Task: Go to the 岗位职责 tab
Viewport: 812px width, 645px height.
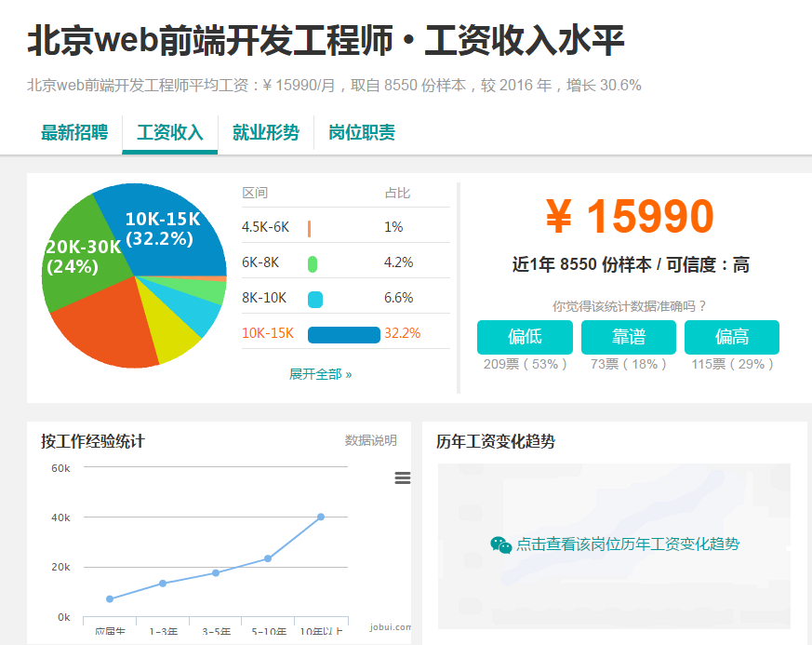Action: coord(362,132)
